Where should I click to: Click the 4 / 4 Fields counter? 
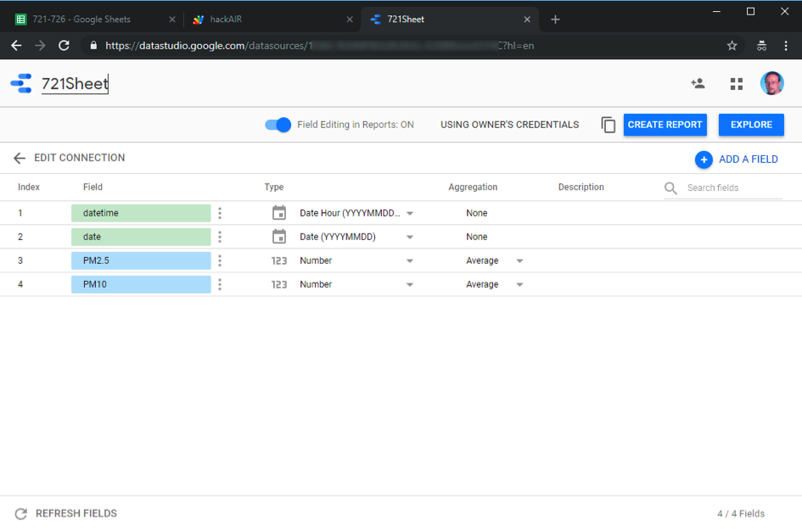(x=741, y=513)
